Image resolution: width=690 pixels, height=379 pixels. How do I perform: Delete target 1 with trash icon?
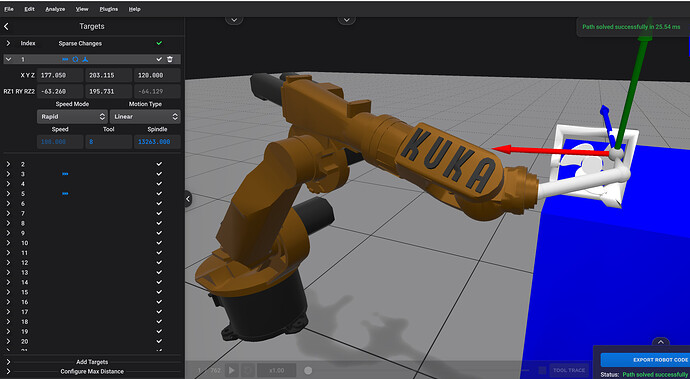click(170, 59)
